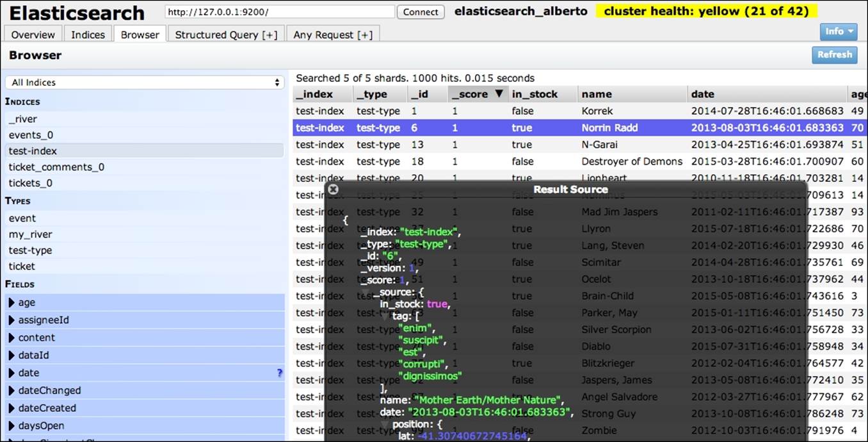Screen dimensions: 868x442
Task: Click the _score column sort arrow
Action: point(500,94)
